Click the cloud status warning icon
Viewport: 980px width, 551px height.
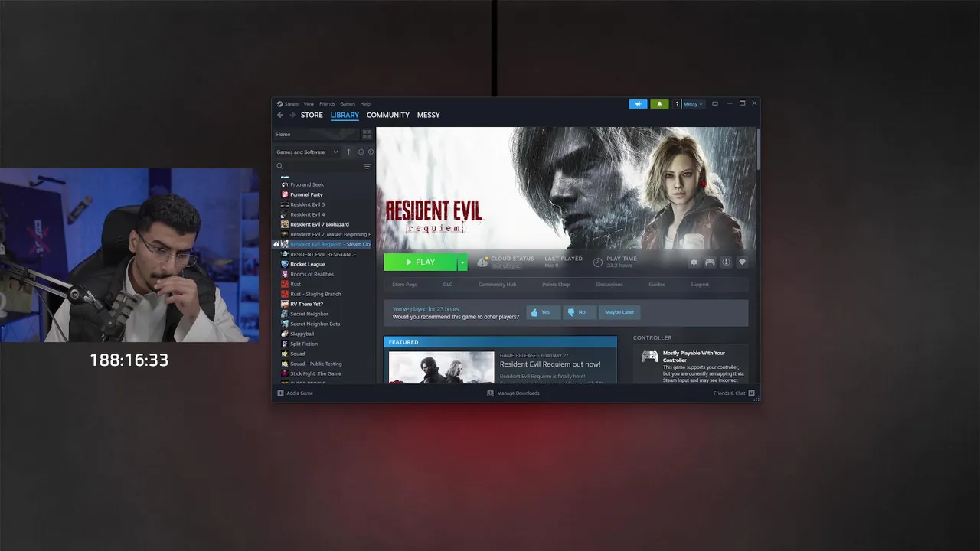coord(482,262)
